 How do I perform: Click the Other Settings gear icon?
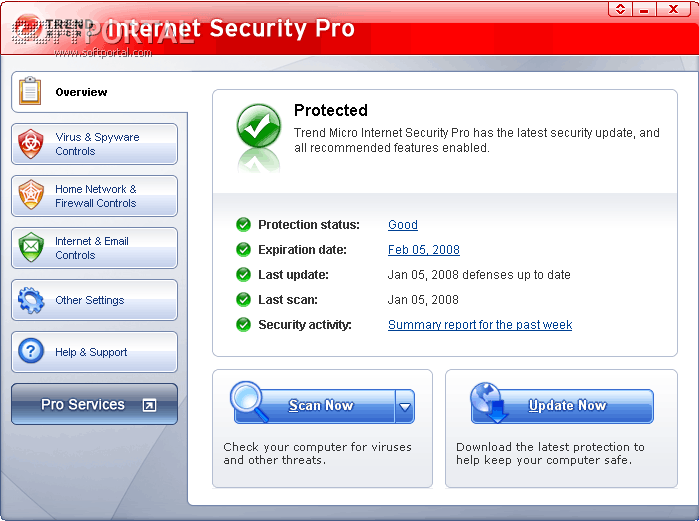(31, 300)
